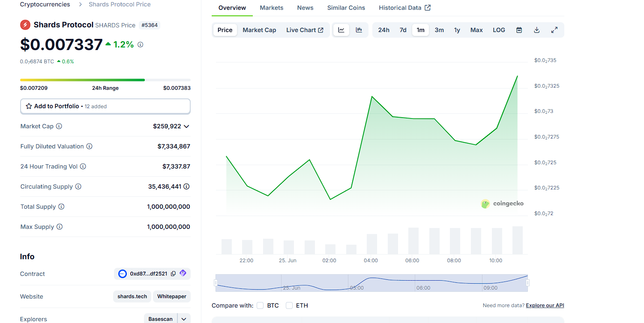Open Circulating Supply label info icon

[78, 187]
